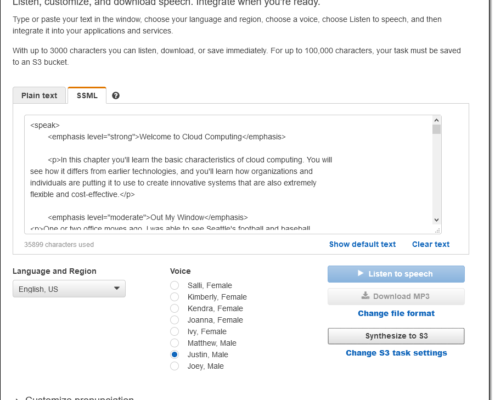Screen dimensions: 495x400
Task: Select the Kimberly, Female voice
Action: 174,297
